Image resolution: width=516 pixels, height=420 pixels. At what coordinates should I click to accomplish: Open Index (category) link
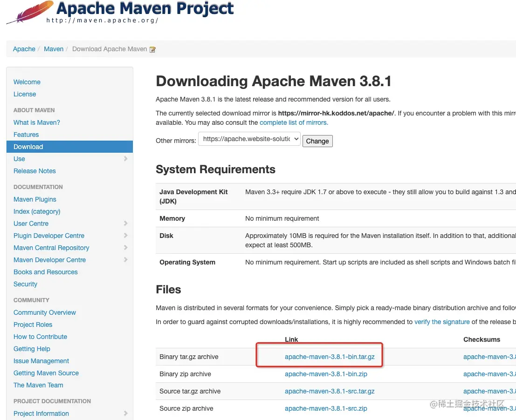[x=37, y=212]
